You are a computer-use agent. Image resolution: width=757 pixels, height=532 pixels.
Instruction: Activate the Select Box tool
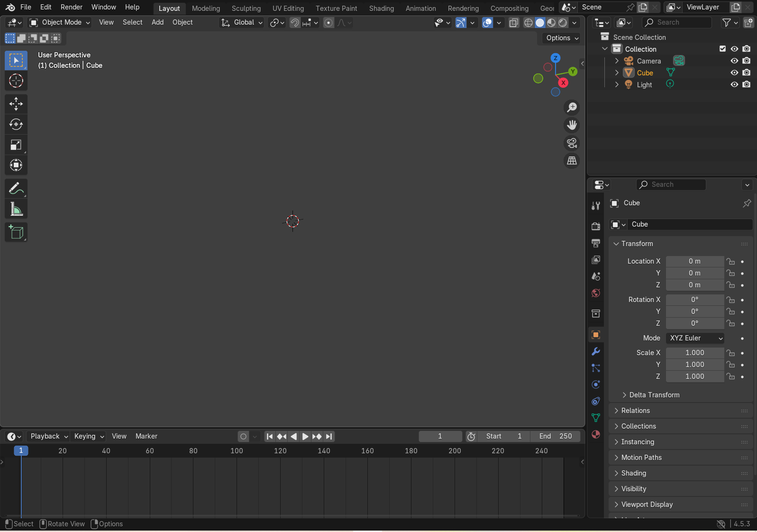click(x=16, y=60)
